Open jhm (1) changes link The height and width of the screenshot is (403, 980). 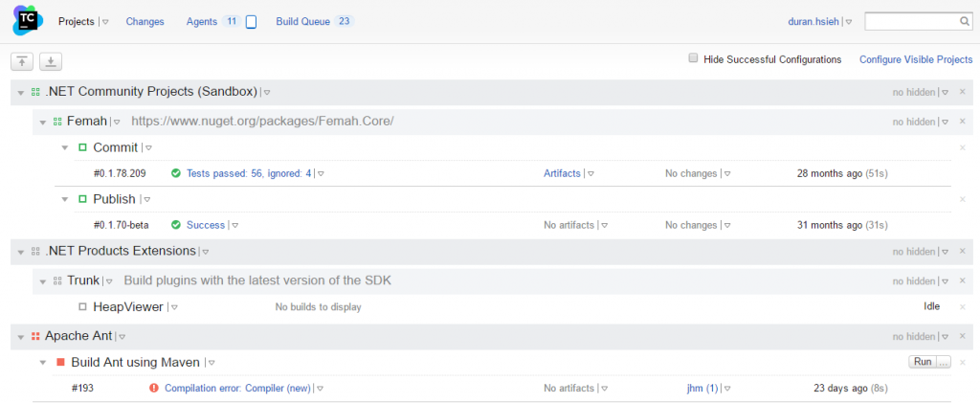tap(702, 388)
